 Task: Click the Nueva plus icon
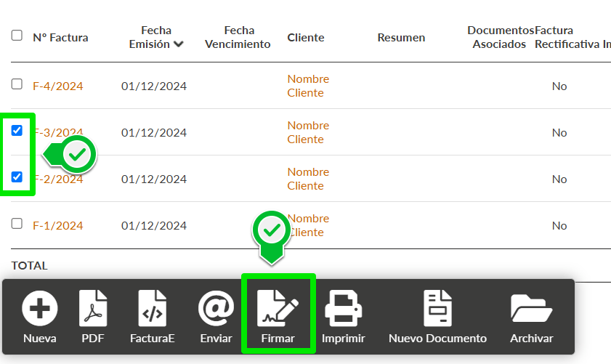coord(40,308)
